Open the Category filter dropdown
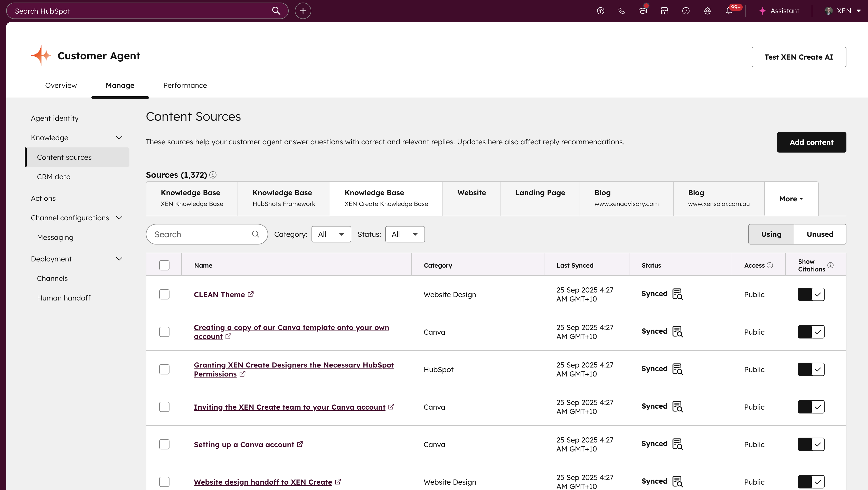This screenshot has width=868, height=490. click(331, 234)
